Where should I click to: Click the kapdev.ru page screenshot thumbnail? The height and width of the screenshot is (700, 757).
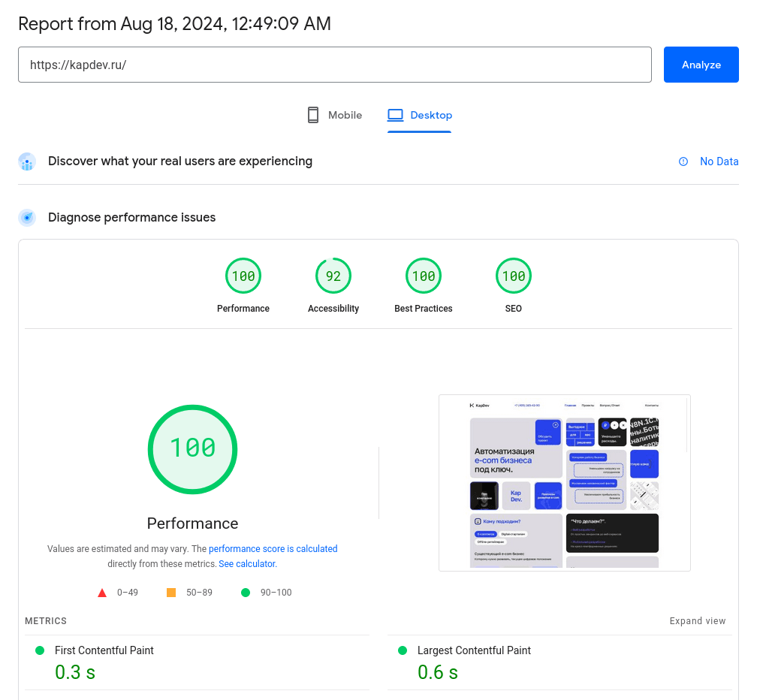(564, 482)
